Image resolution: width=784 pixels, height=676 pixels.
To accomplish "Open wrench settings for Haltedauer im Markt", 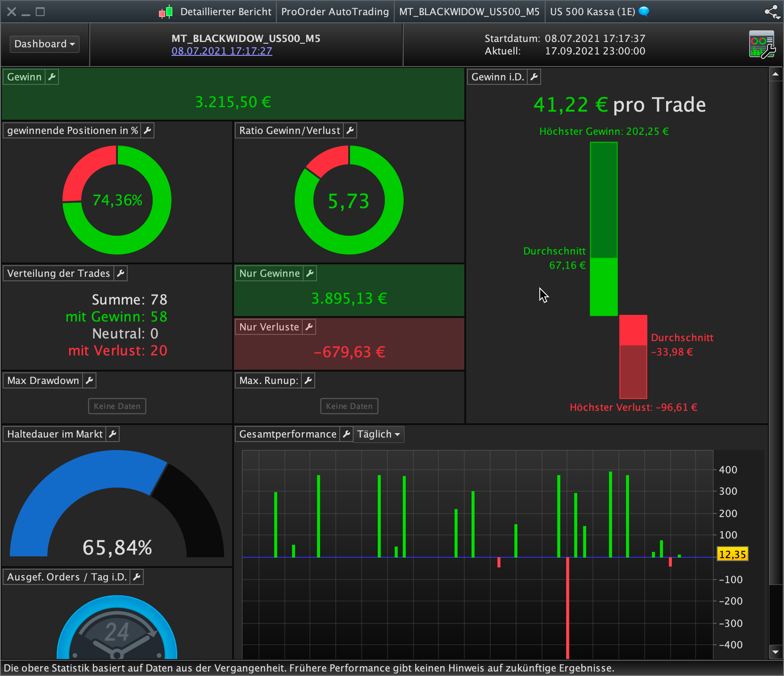I will (x=113, y=434).
